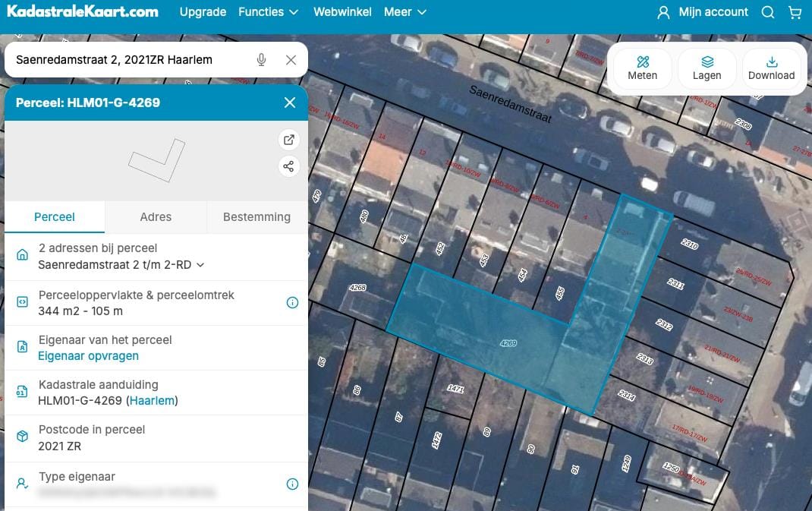This screenshot has height=511, width=812.
Task: Follow the Haarlem municipality link
Action: click(152, 401)
